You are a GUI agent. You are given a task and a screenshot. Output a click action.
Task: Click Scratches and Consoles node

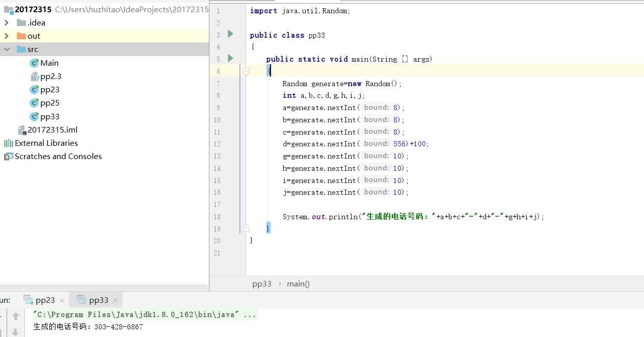pyautogui.click(x=58, y=156)
